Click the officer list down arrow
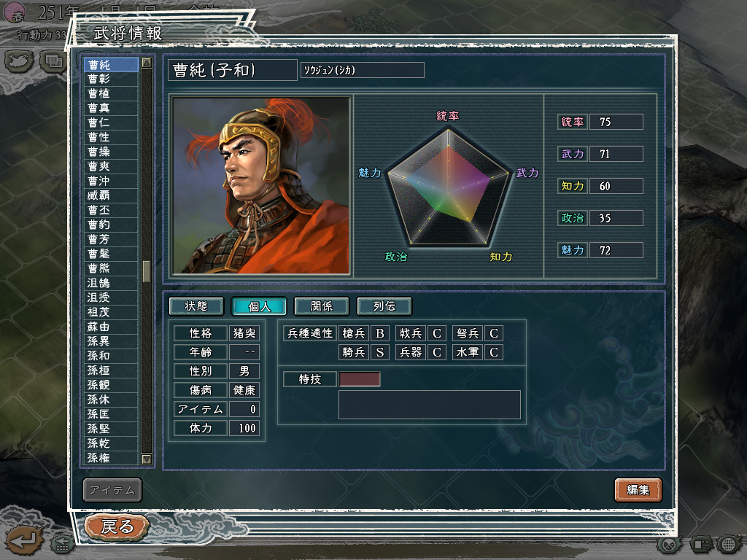747x560 pixels. [146, 459]
